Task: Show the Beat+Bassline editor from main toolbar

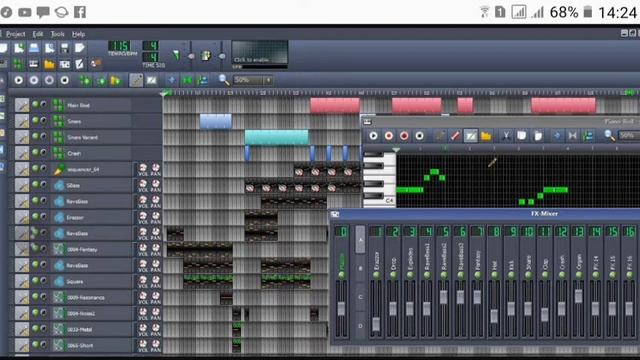Action: tap(18, 64)
